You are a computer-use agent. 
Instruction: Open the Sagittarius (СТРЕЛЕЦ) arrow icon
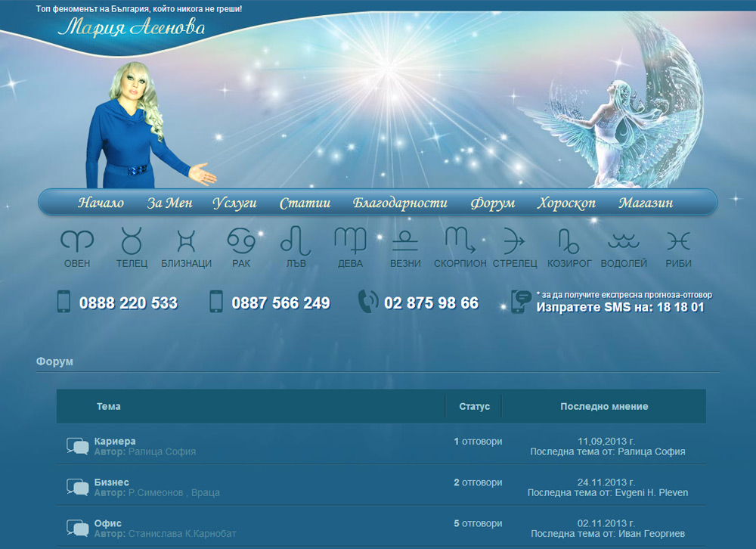tap(514, 241)
